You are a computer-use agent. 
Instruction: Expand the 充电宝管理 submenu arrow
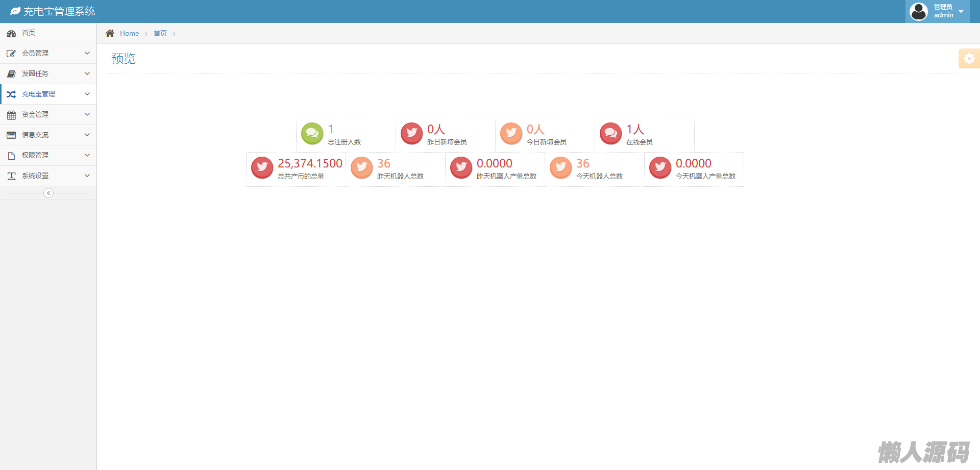87,94
